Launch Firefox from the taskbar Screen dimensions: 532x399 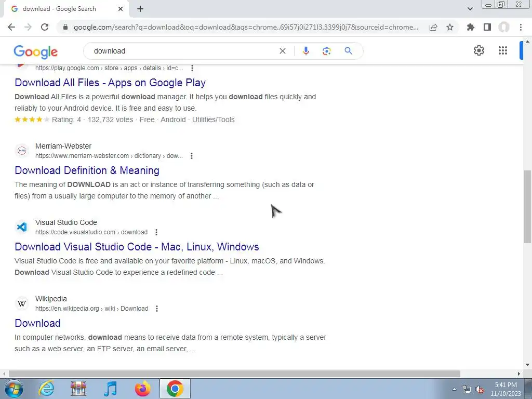(142, 389)
